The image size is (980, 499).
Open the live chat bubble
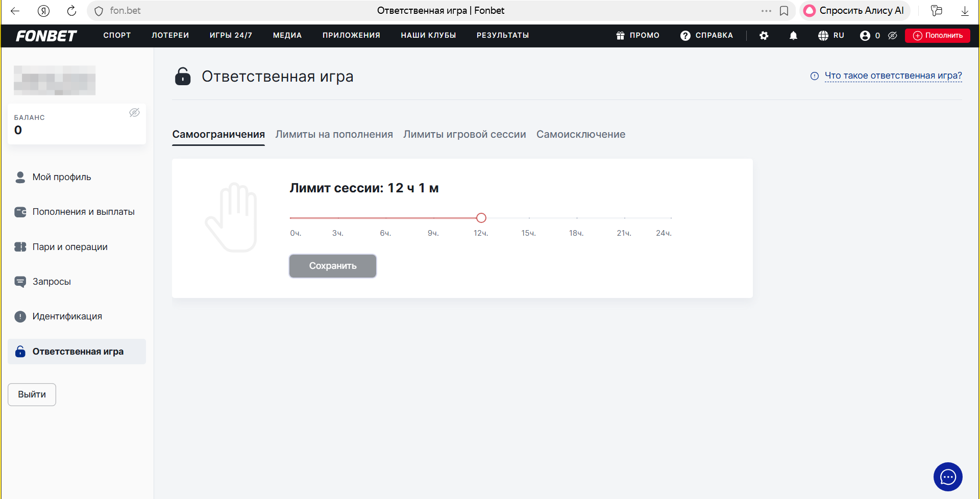point(948,477)
